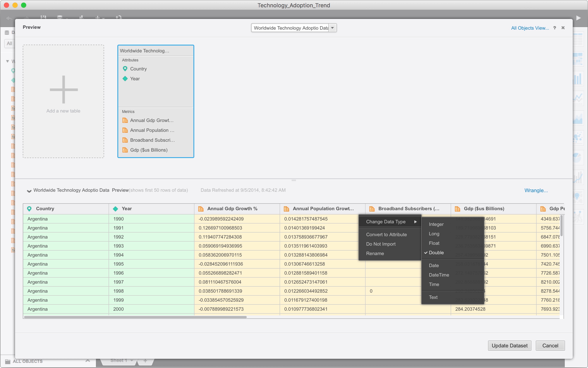
Task: Collapse the data preview section chevron
Action: [x=29, y=191]
